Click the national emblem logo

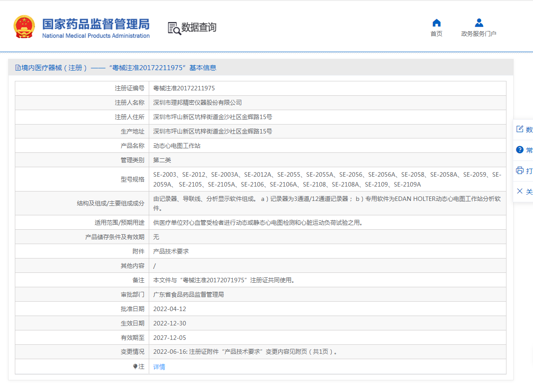24,27
